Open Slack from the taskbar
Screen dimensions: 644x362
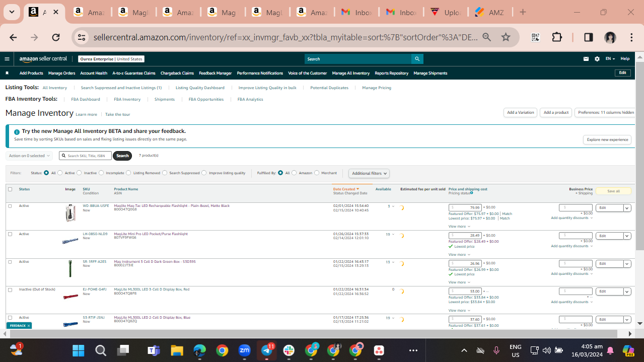[289, 350]
